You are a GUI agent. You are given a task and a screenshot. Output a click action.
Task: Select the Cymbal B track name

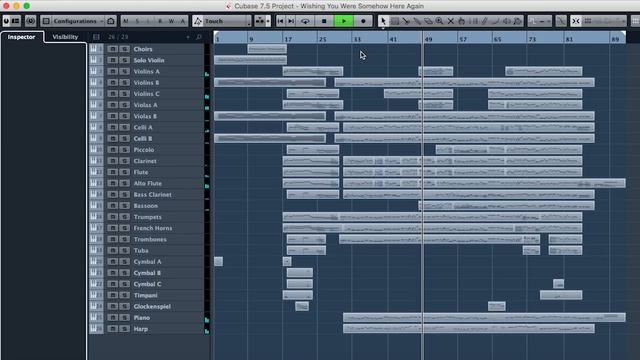147,273
